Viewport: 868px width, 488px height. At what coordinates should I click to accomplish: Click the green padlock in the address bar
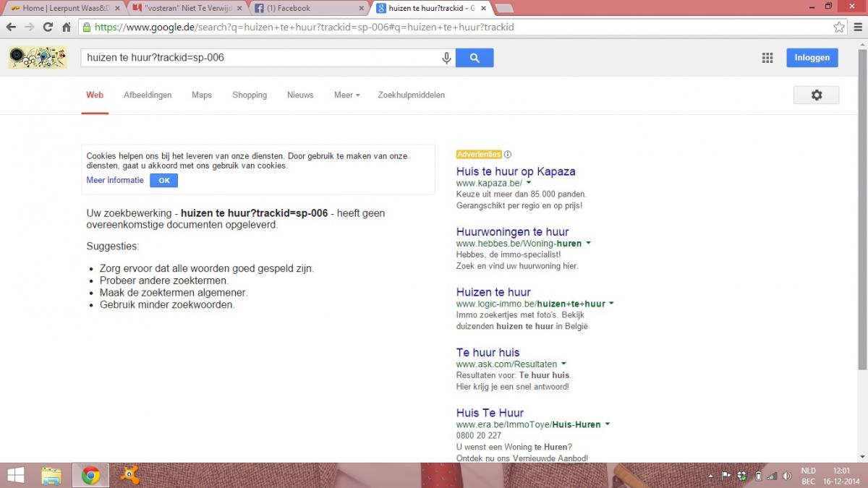click(x=87, y=27)
